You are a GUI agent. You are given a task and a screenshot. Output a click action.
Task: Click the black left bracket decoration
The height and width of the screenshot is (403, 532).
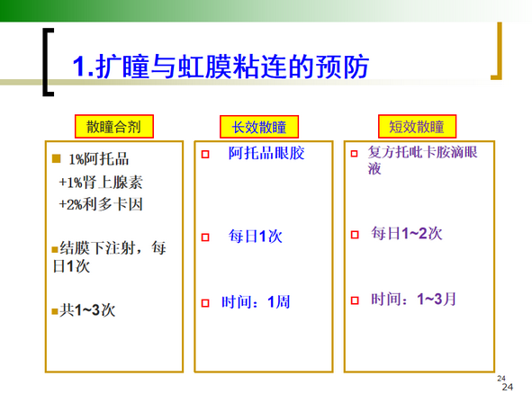point(49,62)
